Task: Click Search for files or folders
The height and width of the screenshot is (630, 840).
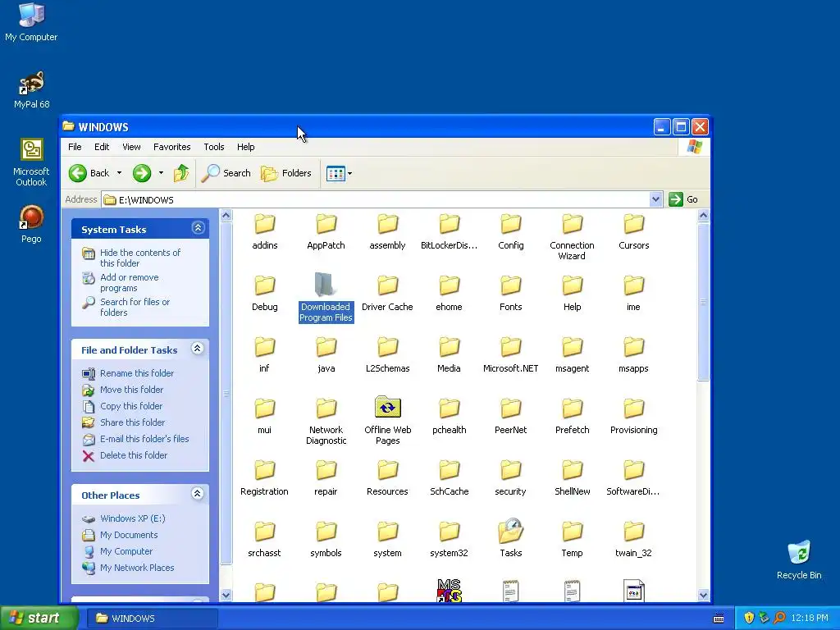Action: 135,307
